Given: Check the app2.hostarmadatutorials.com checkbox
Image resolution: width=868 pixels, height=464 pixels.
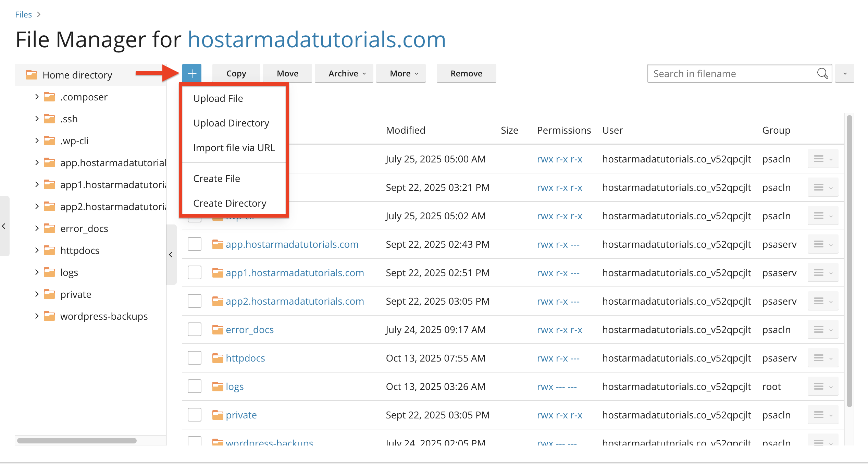Looking at the screenshot, I should (x=195, y=301).
